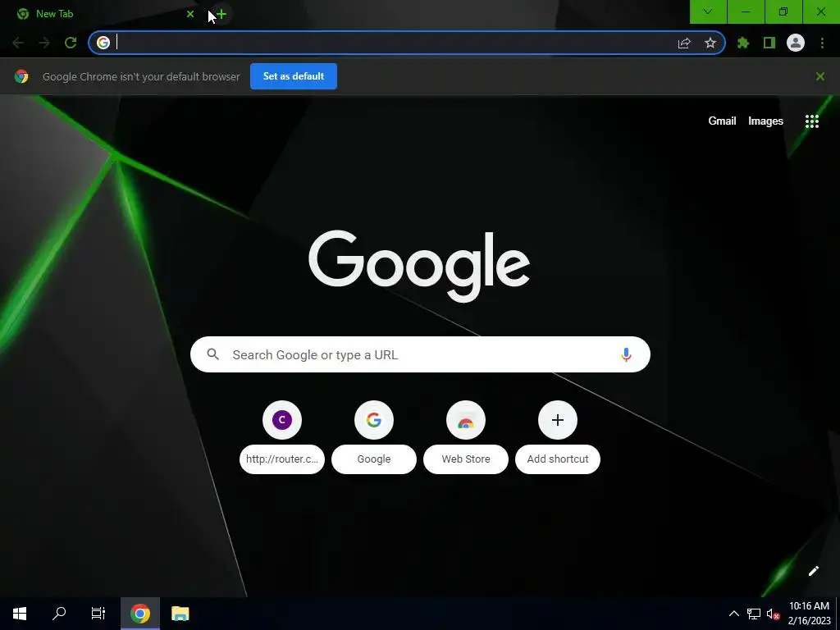
Task: Click Set as default button
Action: (294, 76)
